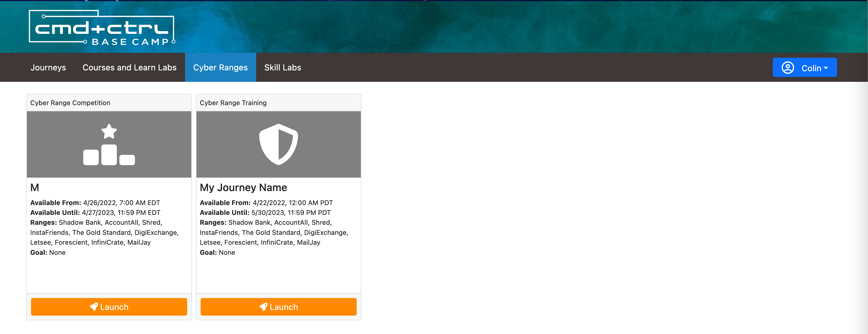Image resolution: width=868 pixels, height=334 pixels.
Task: Select the Cyber Ranges tab
Action: click(x=220, y=68)
